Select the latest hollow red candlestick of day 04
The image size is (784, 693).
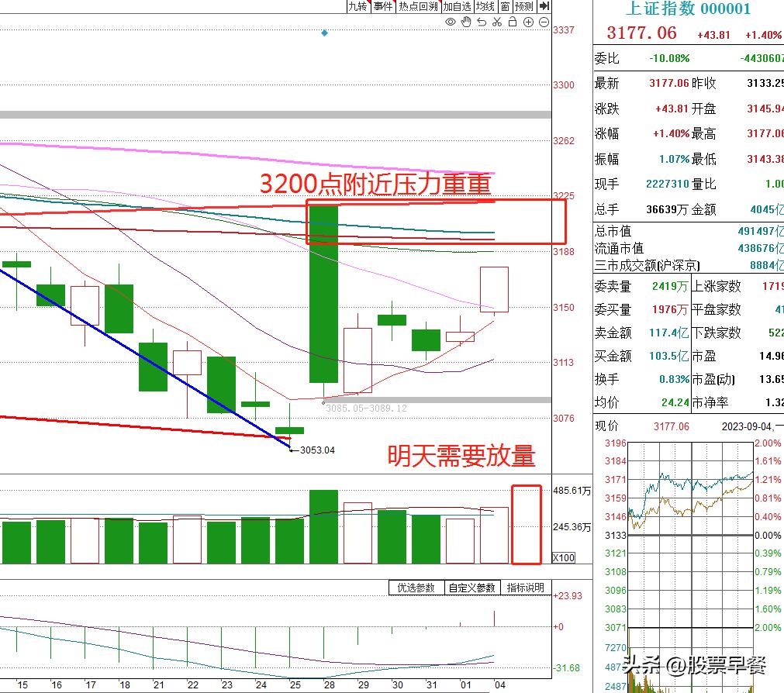(494, 290)
